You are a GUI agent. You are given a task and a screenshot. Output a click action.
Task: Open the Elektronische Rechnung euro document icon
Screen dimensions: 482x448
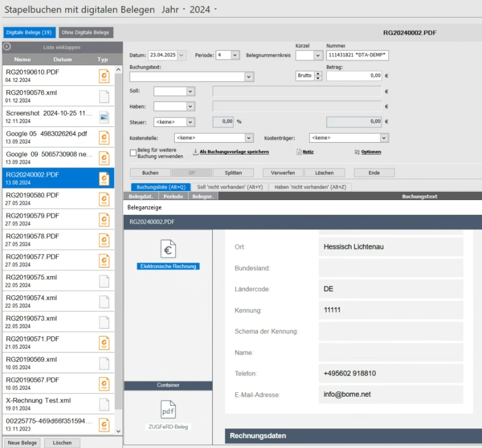[168, 249]
